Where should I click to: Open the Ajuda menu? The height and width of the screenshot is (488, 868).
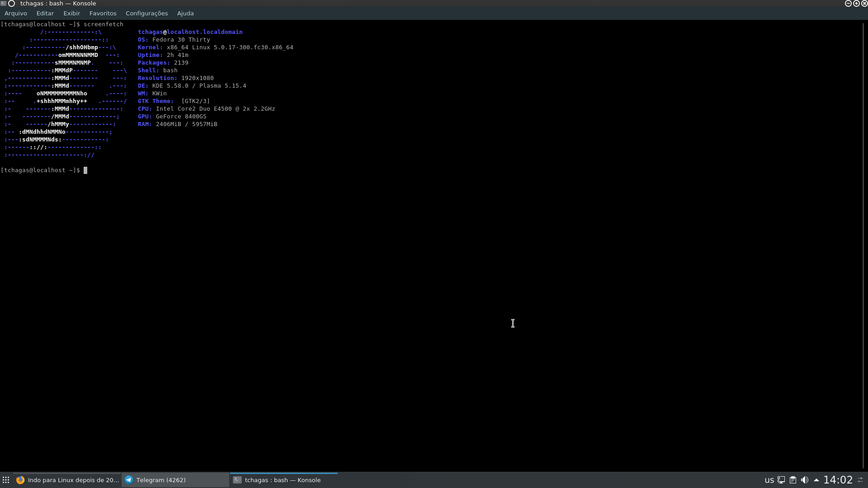[185, 13]
